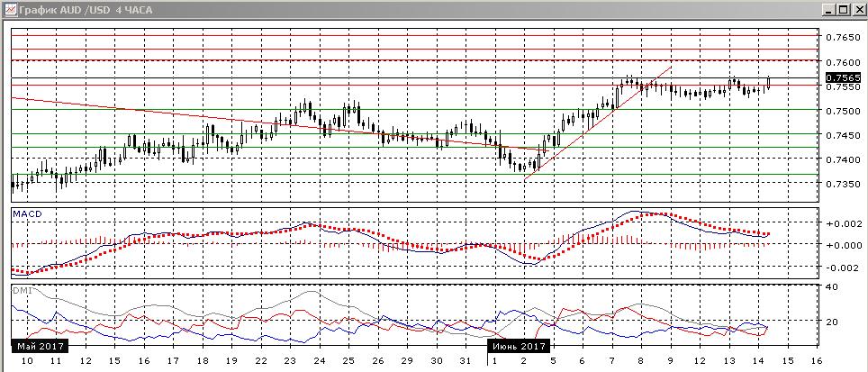
Task: Click date label 25 on the time axis
Action: pos(348,361)
